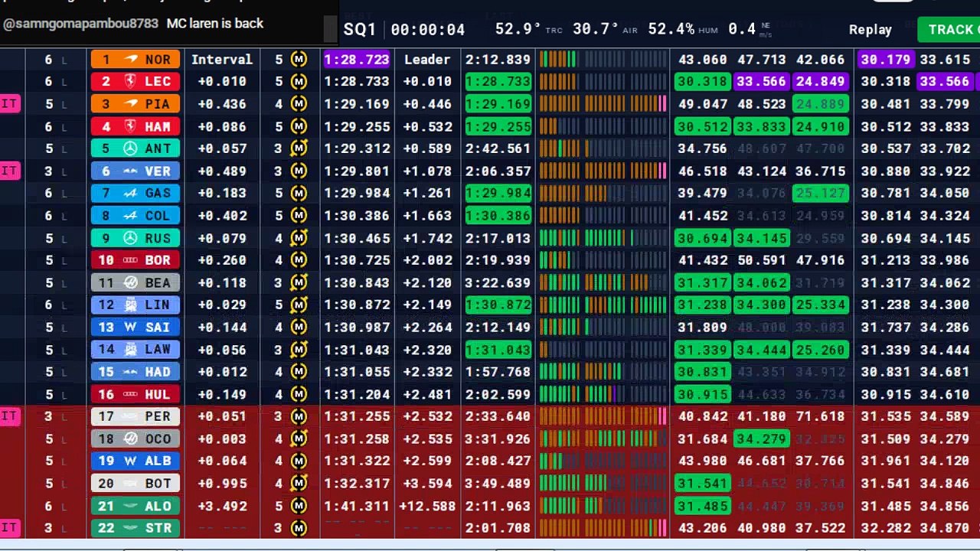Click the medium tyre icon in LIN row
Viewport: 980px width, 551px height.
tap(299, 305)
